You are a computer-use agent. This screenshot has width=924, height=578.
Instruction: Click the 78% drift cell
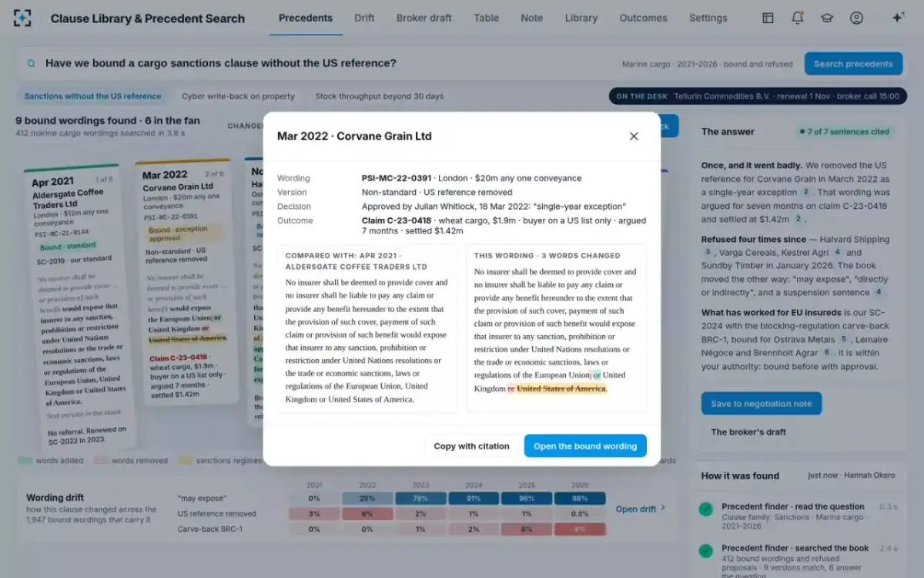click(420, 499)
